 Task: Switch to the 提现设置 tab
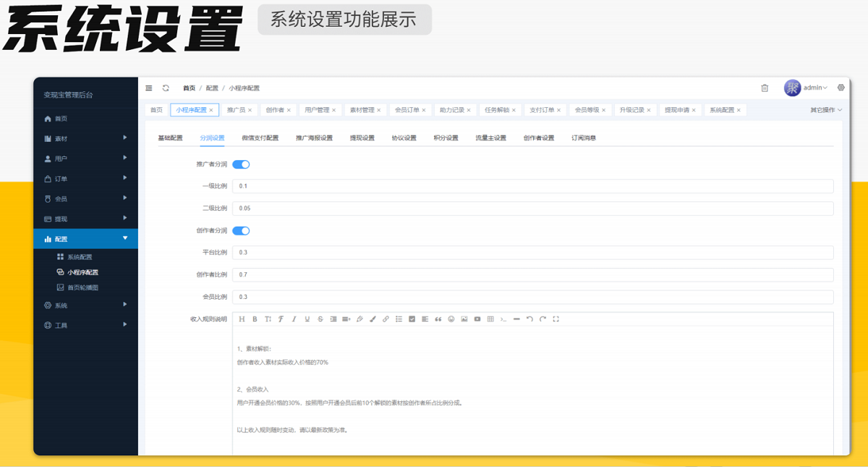(x=362, y=138)
